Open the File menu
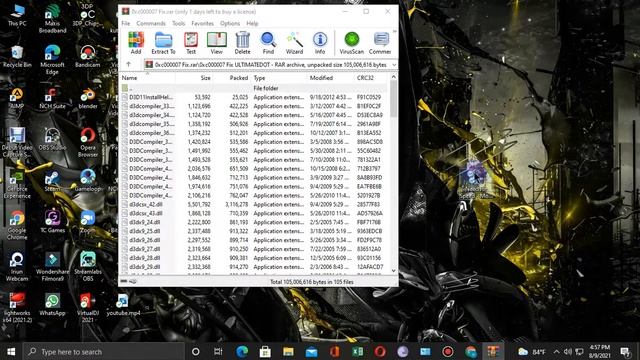Viewport: 640px width, 360px height. (126, 24)
